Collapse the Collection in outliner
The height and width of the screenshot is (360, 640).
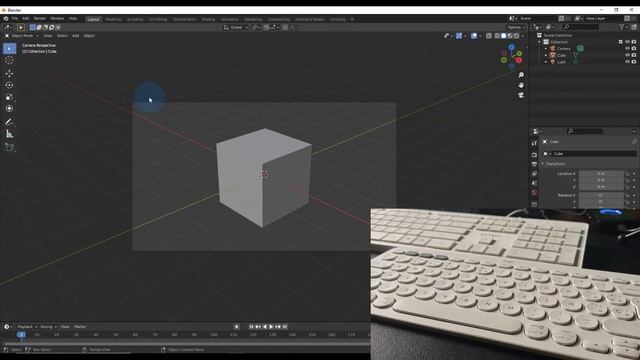point(539,42)
